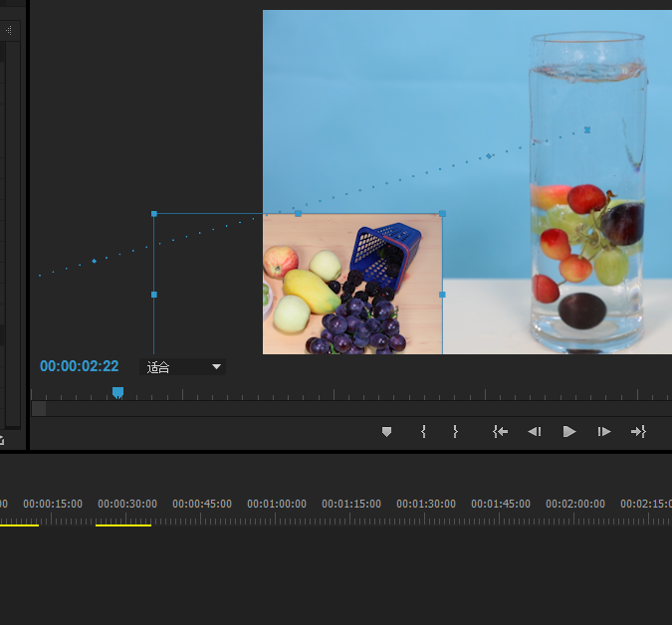The image size is (672, 625).
Task: Click the Add Marker button
Action: tap(386, 431)
